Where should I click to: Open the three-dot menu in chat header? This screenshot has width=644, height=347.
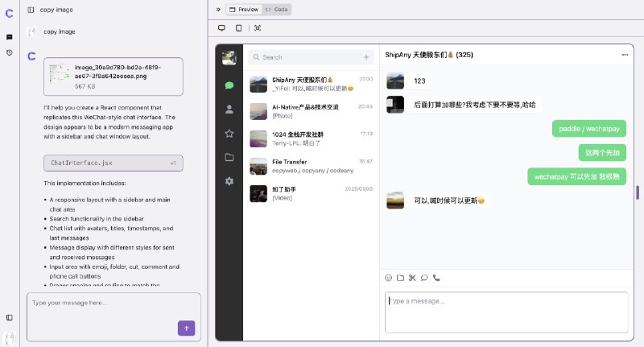pos(625,55)
